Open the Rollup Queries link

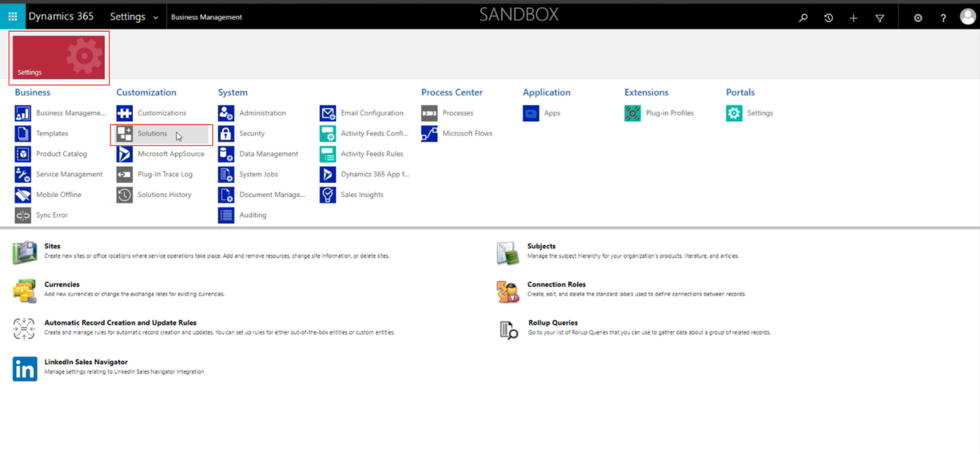553,322
